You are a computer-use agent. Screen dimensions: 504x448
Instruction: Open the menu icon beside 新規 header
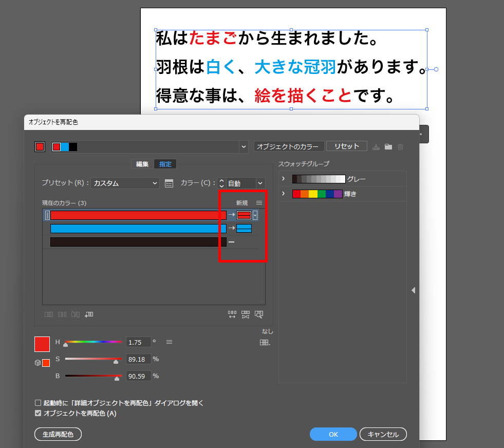coord(259,202)
